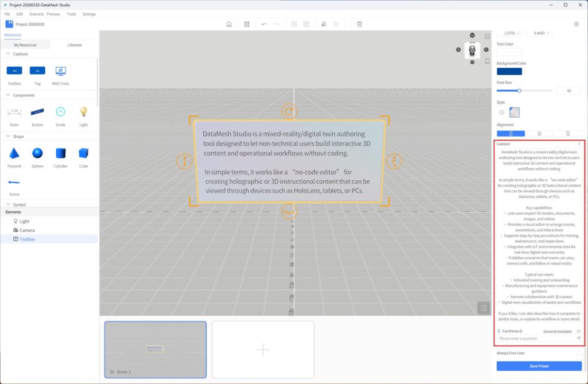The width and height of the screenshot is (588, 384).
Task: Expand the Symbol section
Action: click(x=8, y=204)
